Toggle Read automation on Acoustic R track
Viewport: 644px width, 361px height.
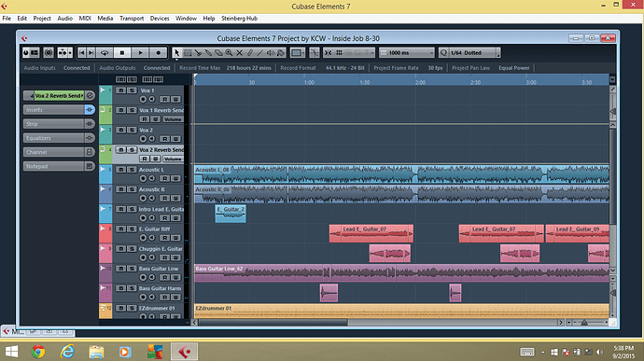164,199
